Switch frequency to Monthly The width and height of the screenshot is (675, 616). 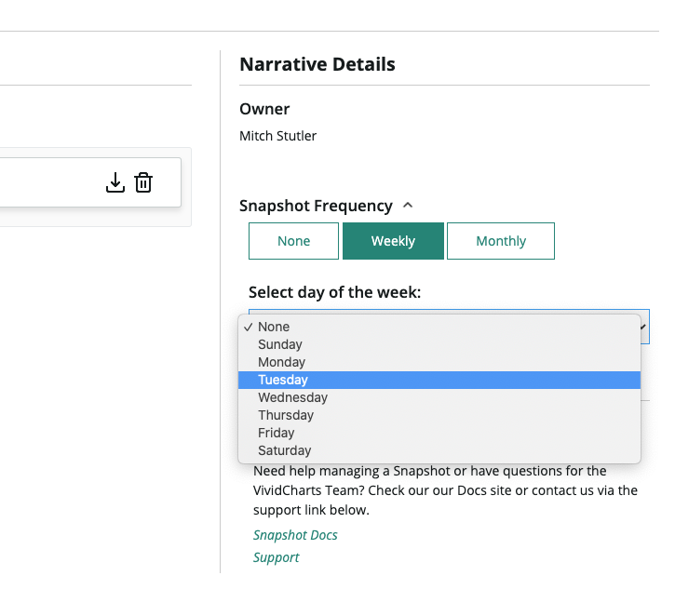click(x=501, y=241)
